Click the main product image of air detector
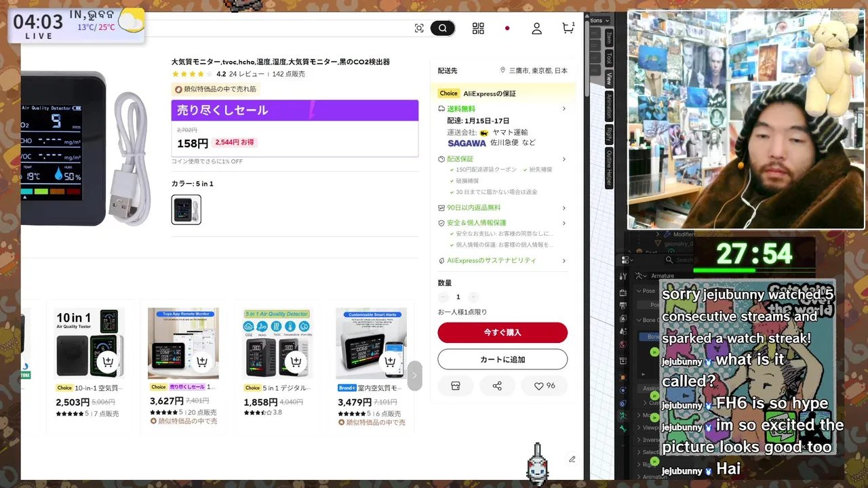The height and width of the screenshot is (488, 868). [86, 149]
